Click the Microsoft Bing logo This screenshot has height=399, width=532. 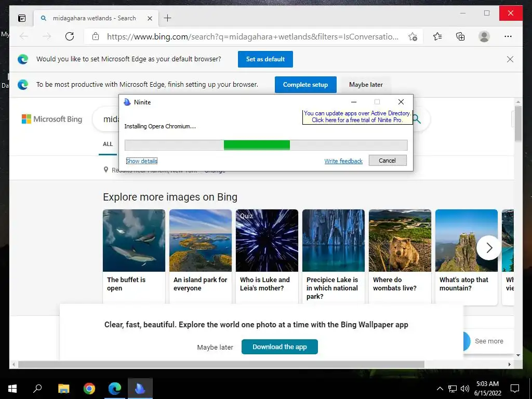tap(52, 119)
